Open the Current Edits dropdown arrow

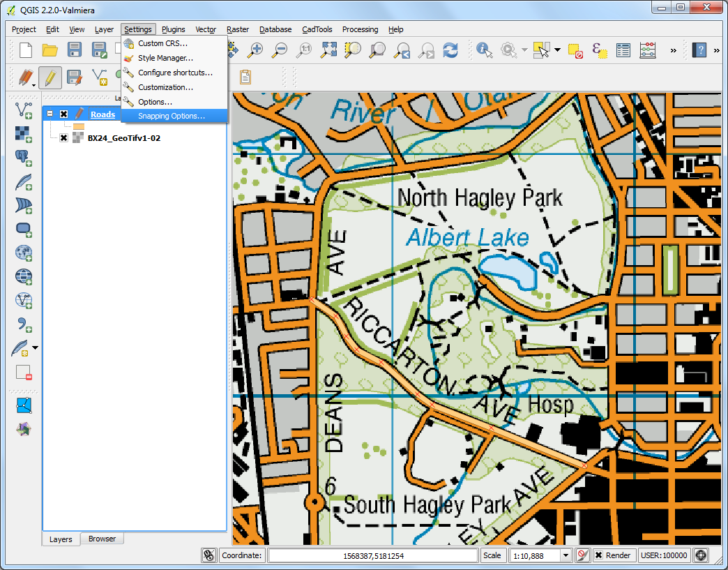click(x=34, y=86)
